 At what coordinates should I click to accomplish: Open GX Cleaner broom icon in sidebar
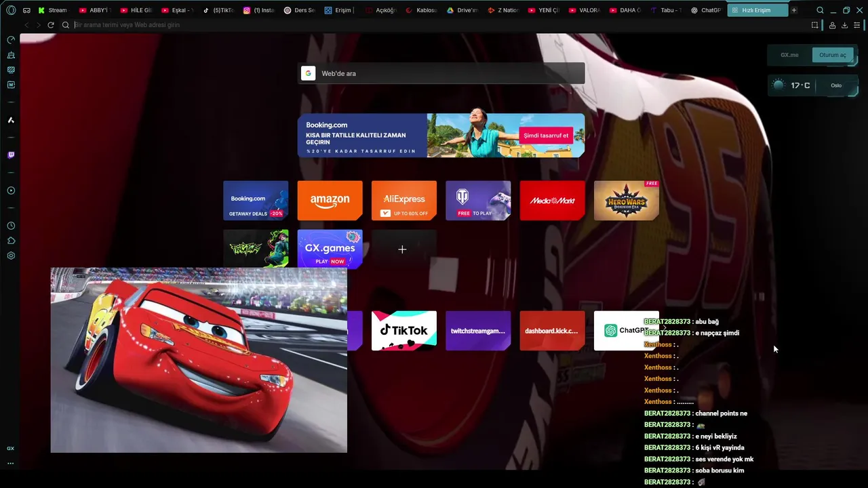coord(11,55)
